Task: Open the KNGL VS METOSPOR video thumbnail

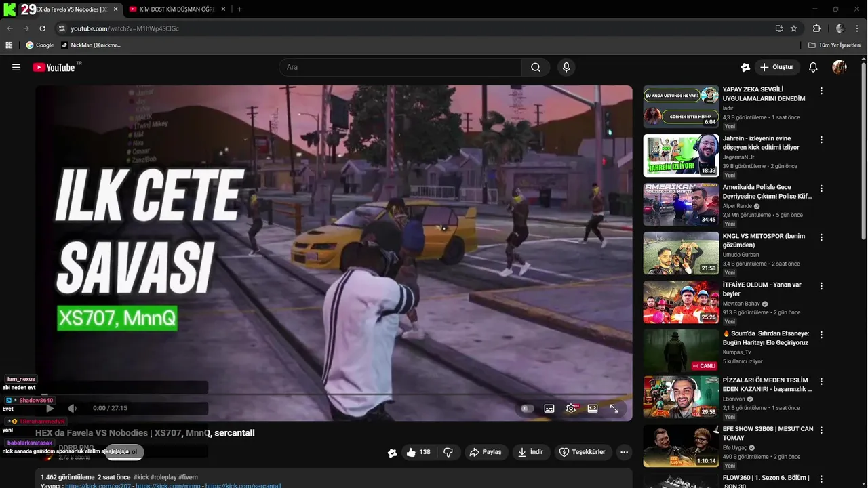Action: pos(681,253)
